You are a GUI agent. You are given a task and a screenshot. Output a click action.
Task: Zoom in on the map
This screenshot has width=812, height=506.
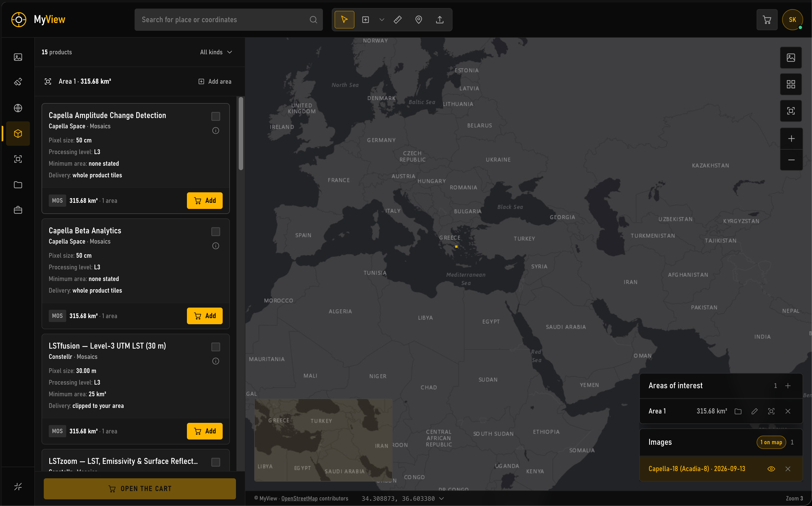(x=791, y=139)
